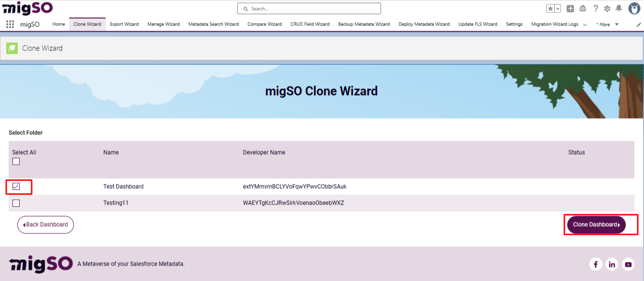The height and width of the screenshot is (281, 644).
Task: Click the YouTube icon in the footer
Action: pyautogui.click(x=628, y=264)
